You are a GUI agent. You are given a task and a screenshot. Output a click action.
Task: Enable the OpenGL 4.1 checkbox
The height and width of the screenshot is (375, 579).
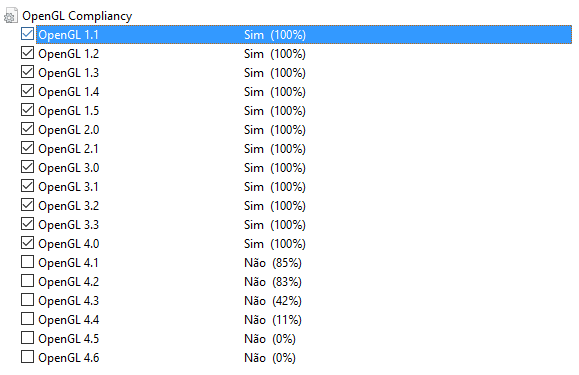click(27, 262)
